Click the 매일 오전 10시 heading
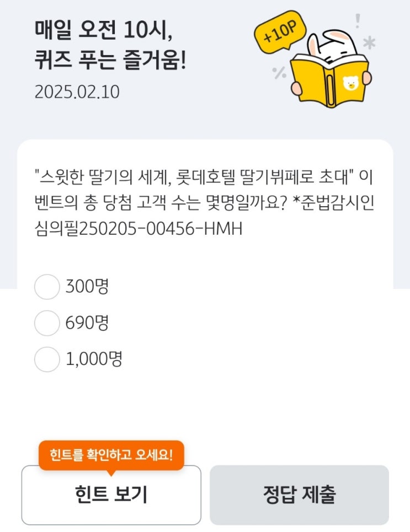410x532 pixels. coord(104,29)
